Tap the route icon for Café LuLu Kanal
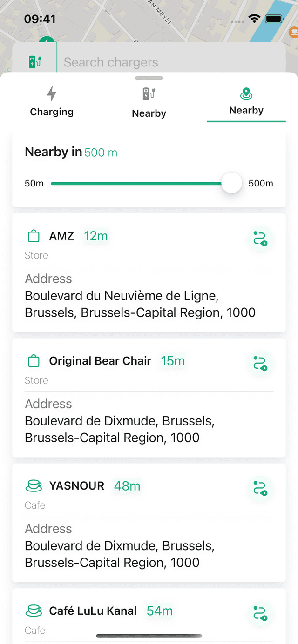 point(260,613)
